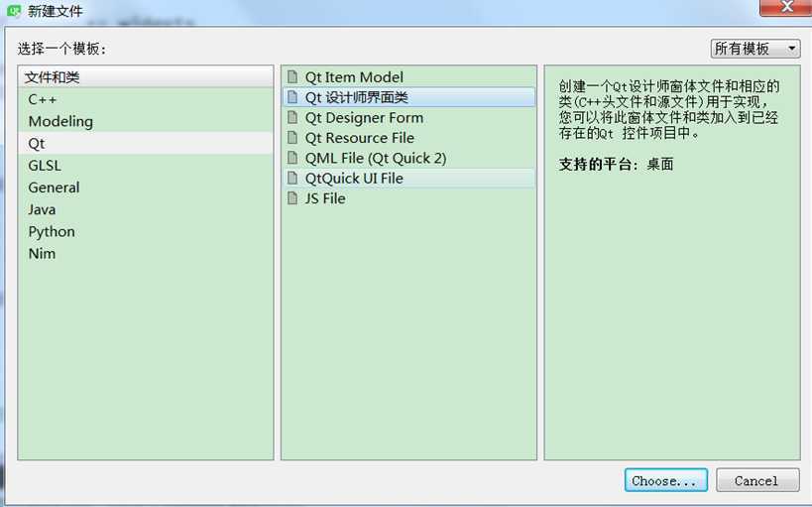Select the Java category

(x=146, y=209)
